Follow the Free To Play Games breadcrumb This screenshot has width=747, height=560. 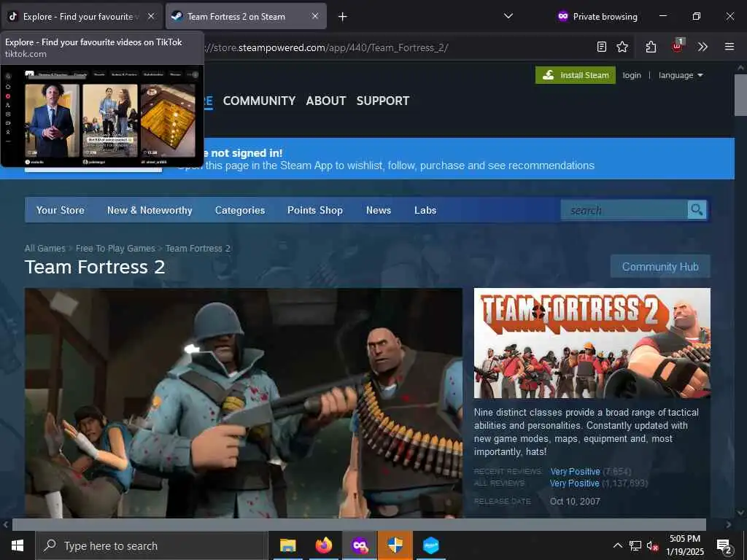115,248
